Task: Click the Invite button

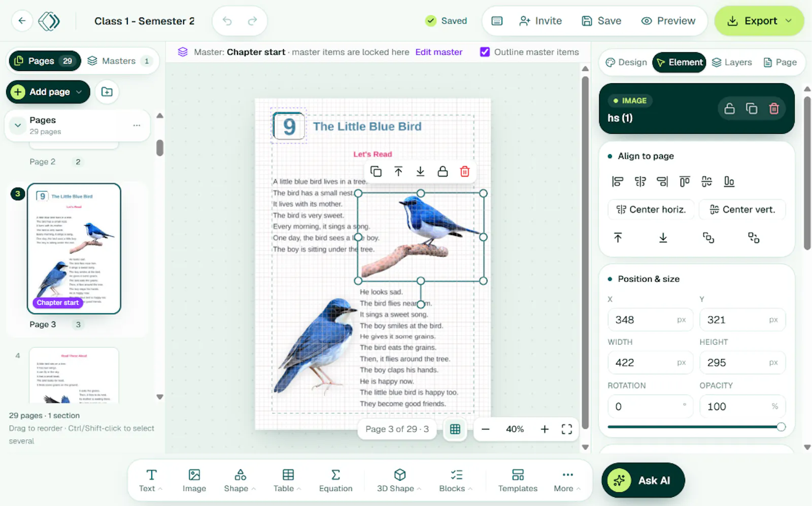Action: [x=540, y=21]
